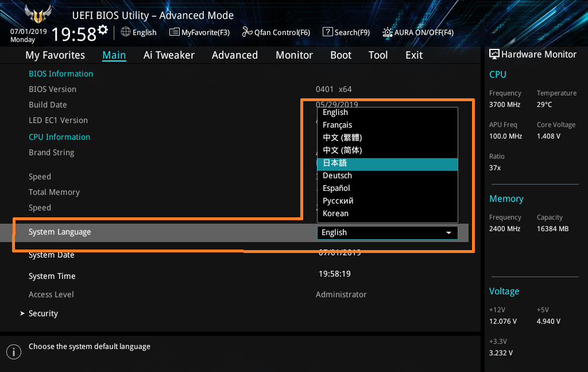Click the English language toolbar label
Screen dimensions: 588x372
pyautogui.click(x=144, y=33)
